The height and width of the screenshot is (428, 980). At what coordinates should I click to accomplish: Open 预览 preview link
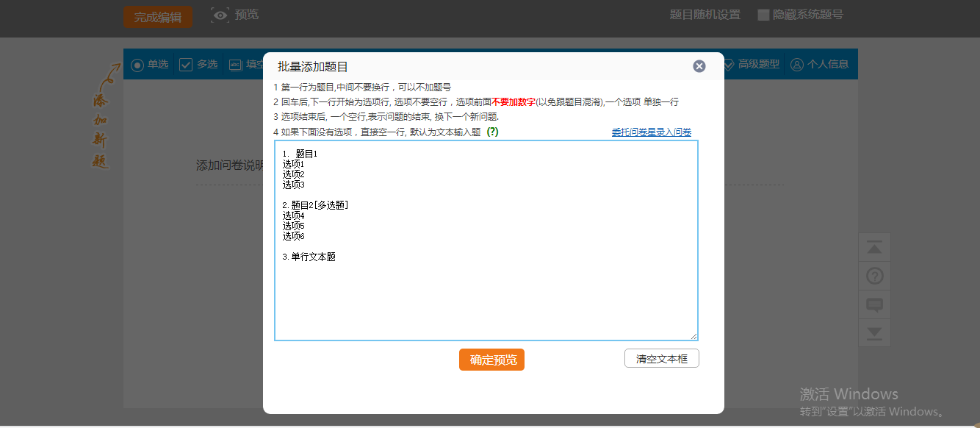pyautogui.click(x=247, y=15)
